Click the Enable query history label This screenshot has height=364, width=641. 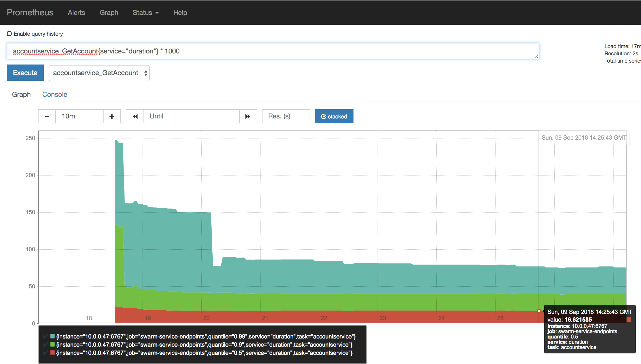pyautogui.click(x=38, y=34)
